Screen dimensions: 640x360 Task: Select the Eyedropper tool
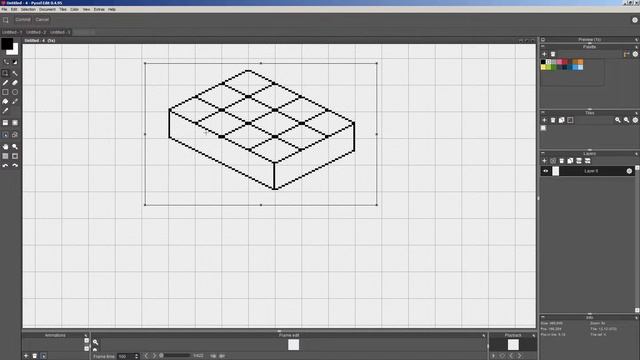[5, 111]
